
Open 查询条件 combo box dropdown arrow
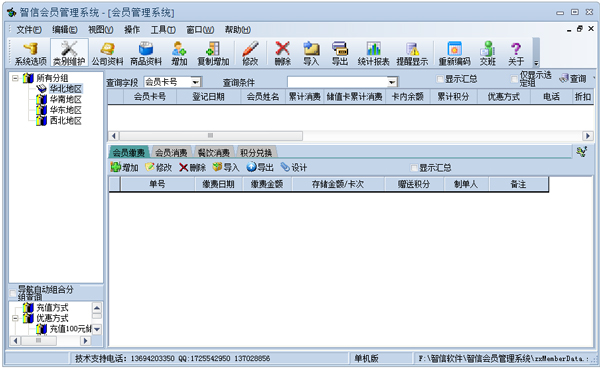click(x=392, y=82)
